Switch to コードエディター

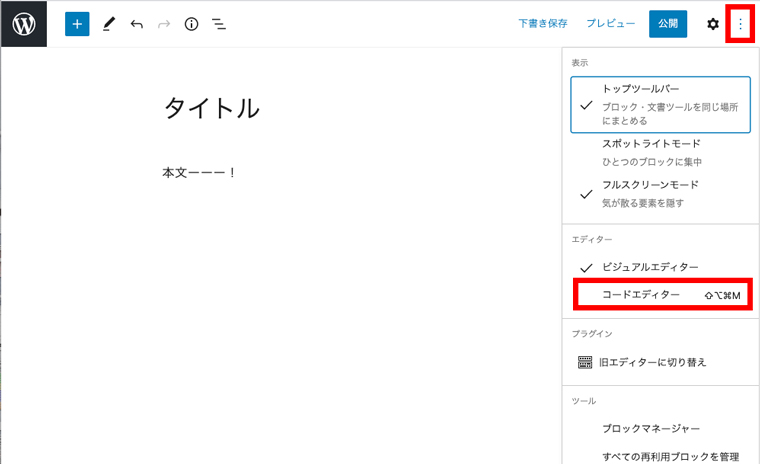coord(663,294)
